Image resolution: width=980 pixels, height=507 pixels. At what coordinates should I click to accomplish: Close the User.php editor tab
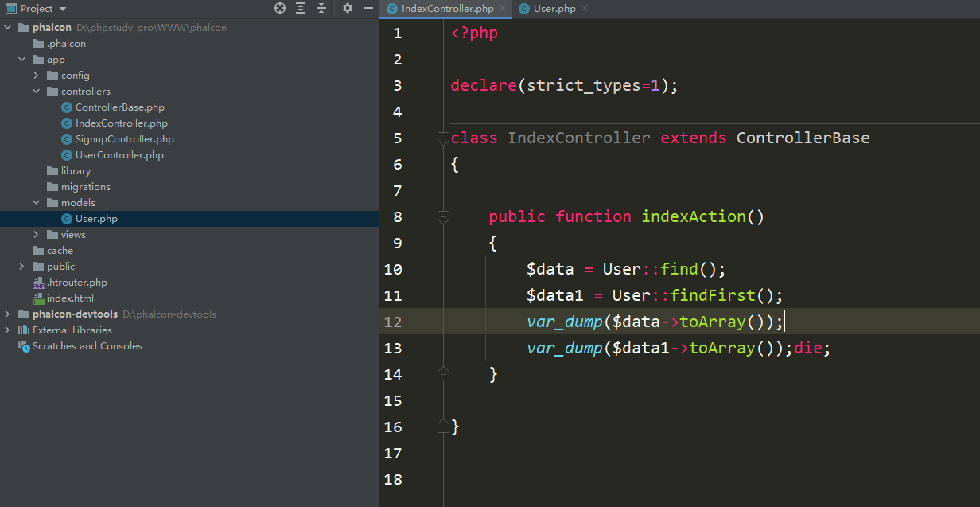(x=585, y=9)
